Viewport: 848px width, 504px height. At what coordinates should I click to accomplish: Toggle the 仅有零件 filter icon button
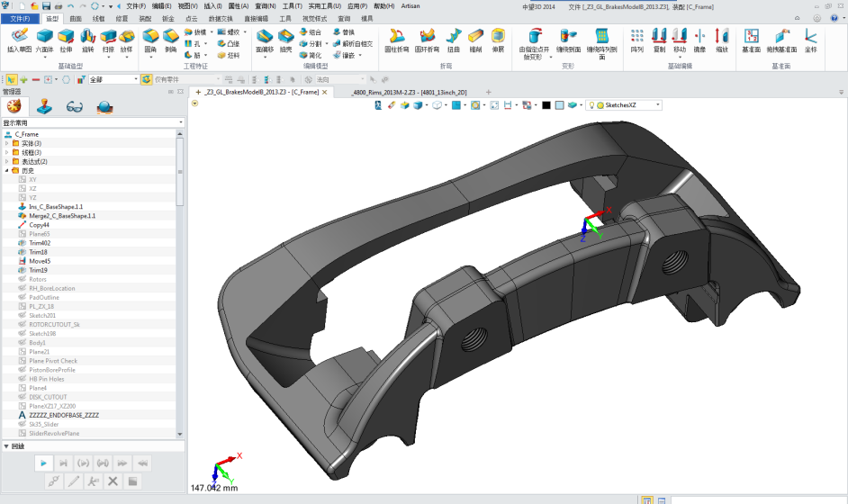(147, 79)
